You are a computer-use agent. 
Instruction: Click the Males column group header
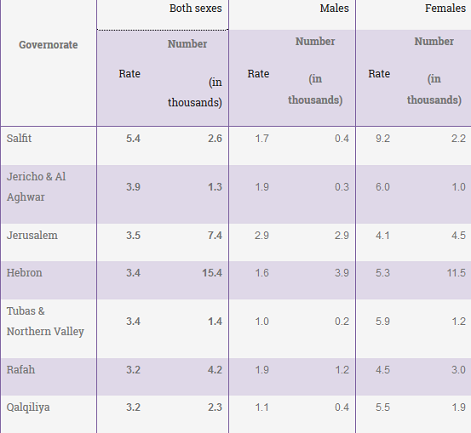334,8
